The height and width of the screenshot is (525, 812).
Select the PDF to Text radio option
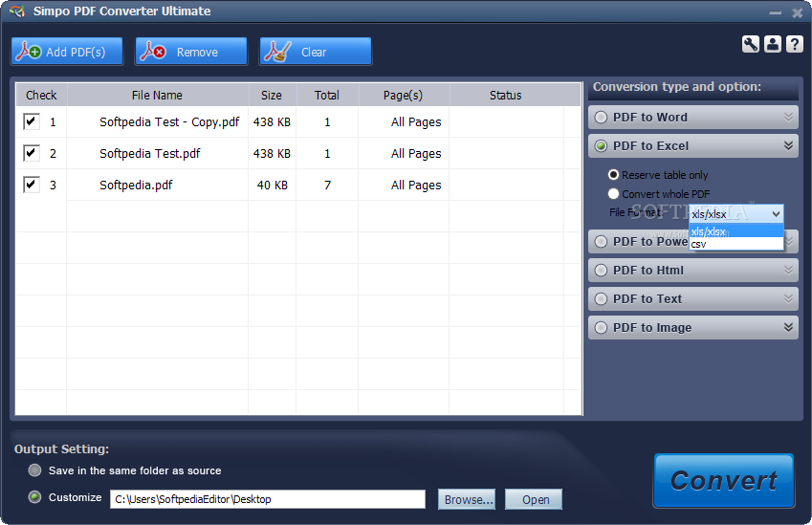click(601, 298)
